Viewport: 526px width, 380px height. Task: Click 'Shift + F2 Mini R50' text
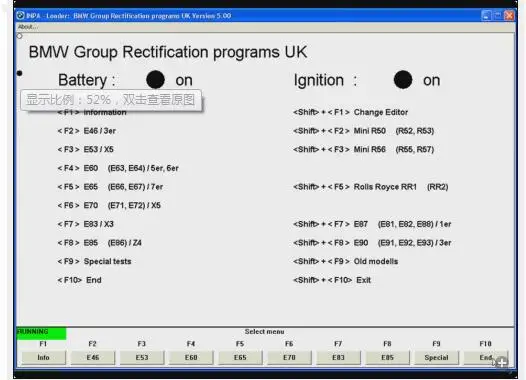(x=364, y=131)
